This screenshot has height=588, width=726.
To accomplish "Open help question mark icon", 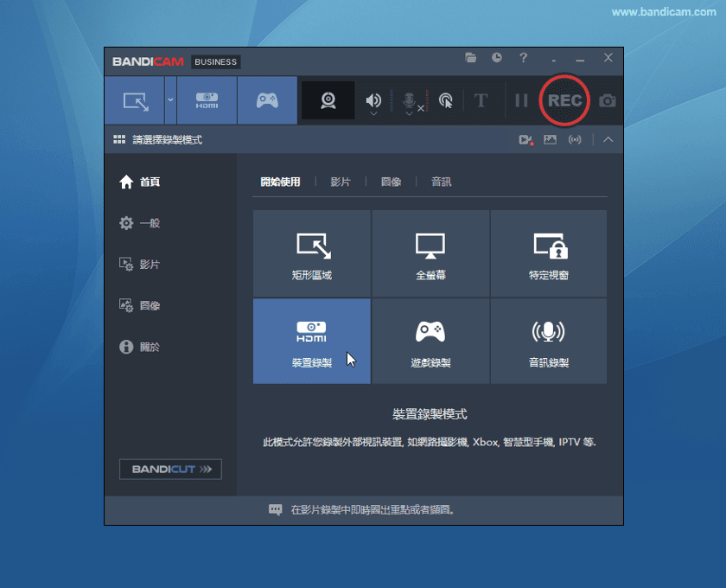I will click(x=523, y=58).
